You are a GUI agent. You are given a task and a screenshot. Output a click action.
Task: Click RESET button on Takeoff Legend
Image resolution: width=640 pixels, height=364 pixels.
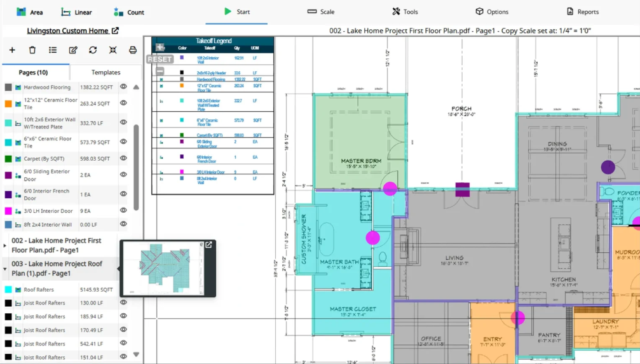(x=160, y=59)
